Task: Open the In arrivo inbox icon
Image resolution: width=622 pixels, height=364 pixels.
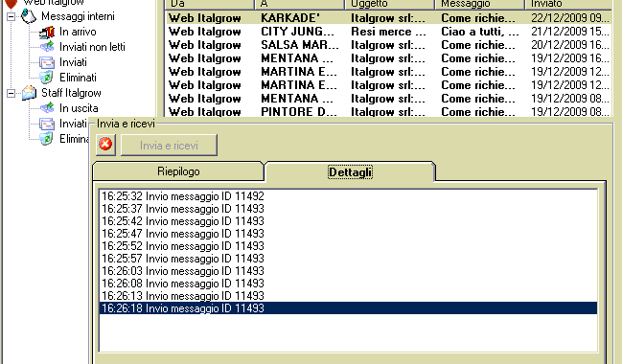Action: pyautogui.click(x=47, y=32)
